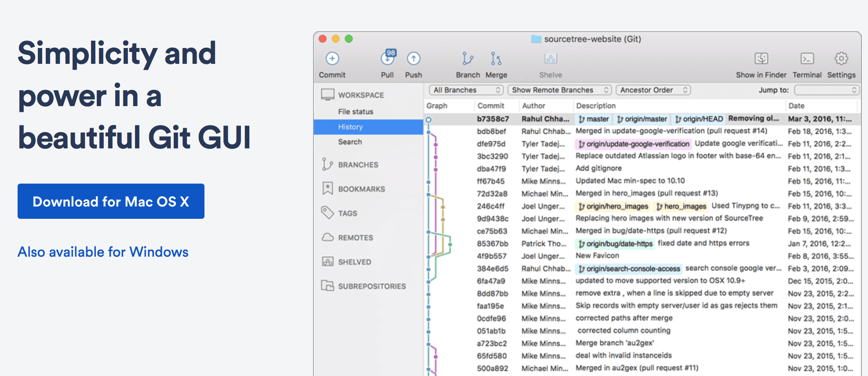Select History in sidebar

point(368,127)
